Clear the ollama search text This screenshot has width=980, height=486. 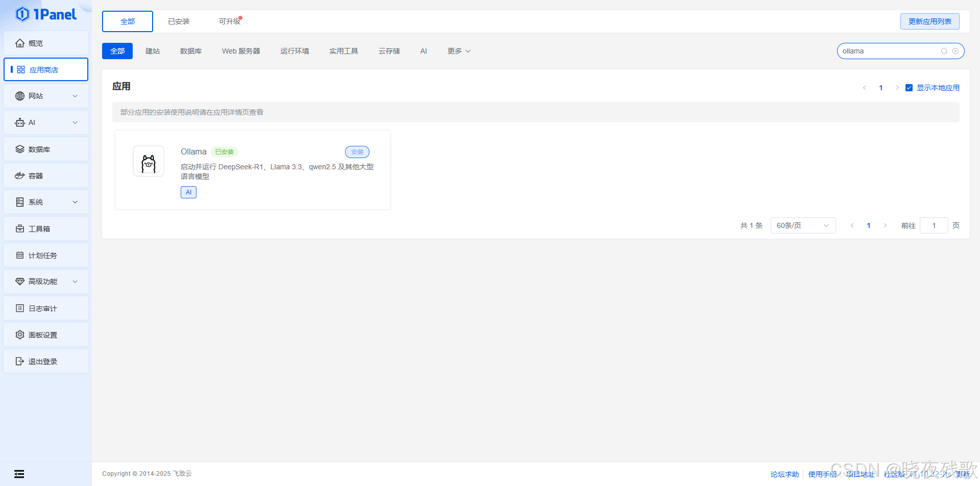pos(955,51)
